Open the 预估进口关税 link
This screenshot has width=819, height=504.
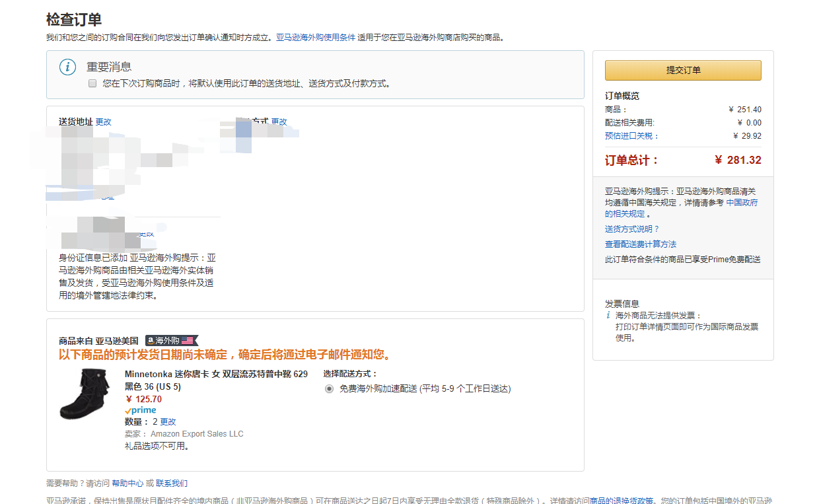631,136
